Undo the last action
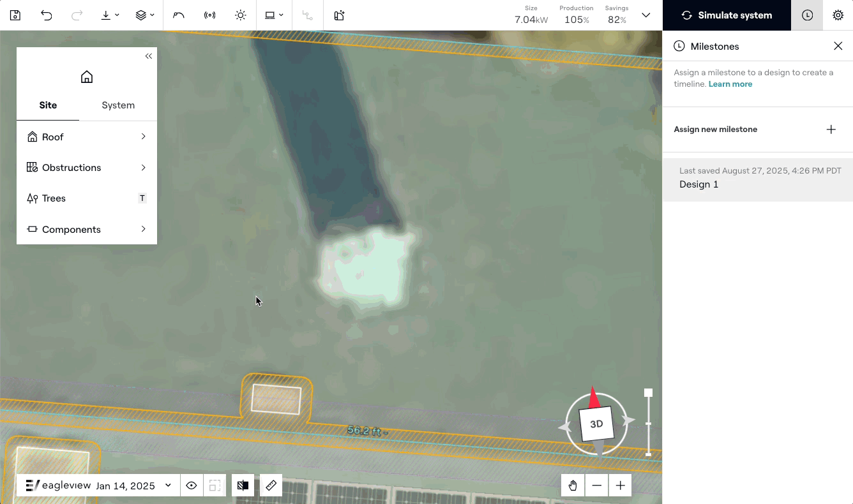 [46, 15]
